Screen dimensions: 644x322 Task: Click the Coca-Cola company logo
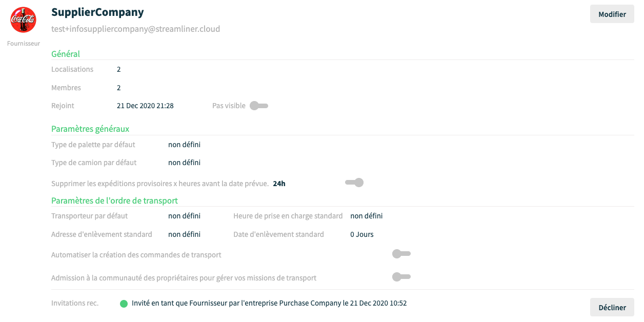coord(24,20)
